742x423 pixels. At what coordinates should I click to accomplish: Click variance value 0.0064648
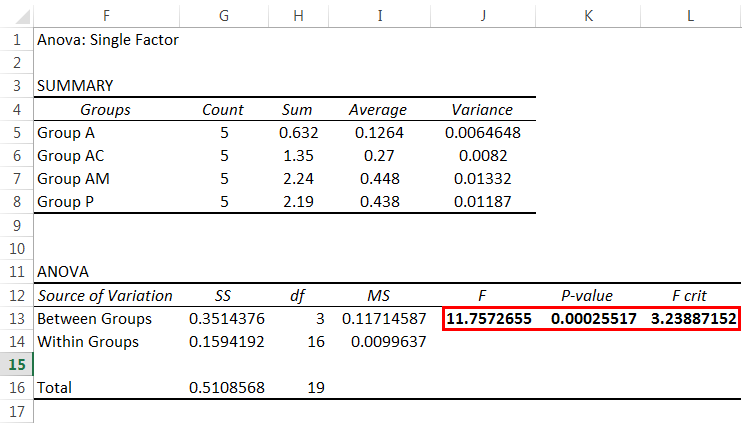[483, 133]
